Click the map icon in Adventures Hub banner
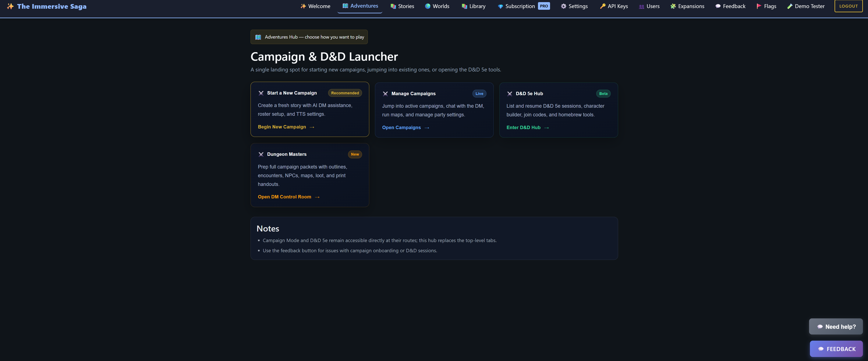 [258, 37]
